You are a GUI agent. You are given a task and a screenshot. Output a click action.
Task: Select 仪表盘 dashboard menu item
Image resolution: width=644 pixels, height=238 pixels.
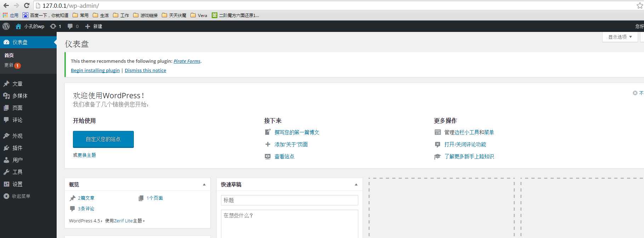click(28, 42)
